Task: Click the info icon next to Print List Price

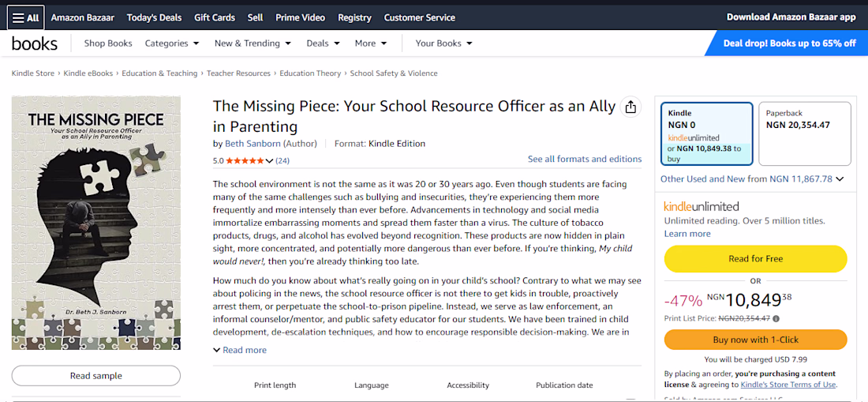Action: click(x=776, y=318)
